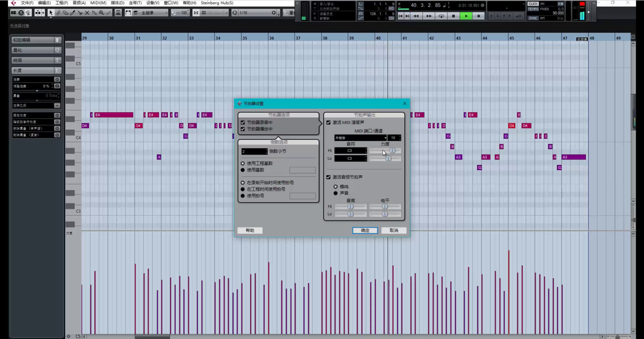Click the quantize panel Q icon
Viewport: 644px width, 339px height.
click(57, 50)
